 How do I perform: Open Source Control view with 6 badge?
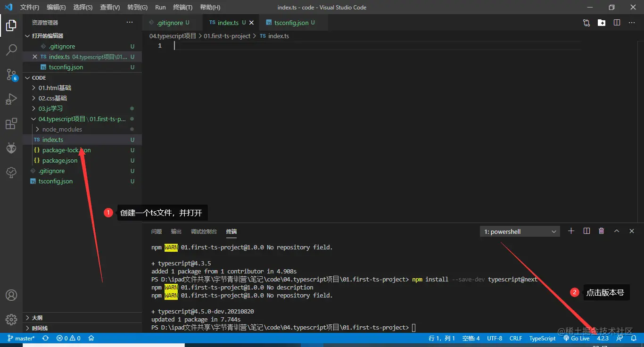(x=11, y=74)
